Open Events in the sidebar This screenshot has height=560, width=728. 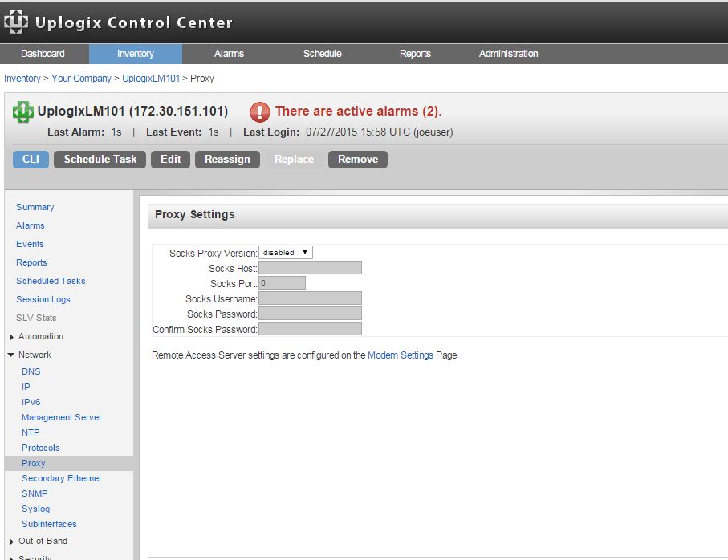(30, 245)
